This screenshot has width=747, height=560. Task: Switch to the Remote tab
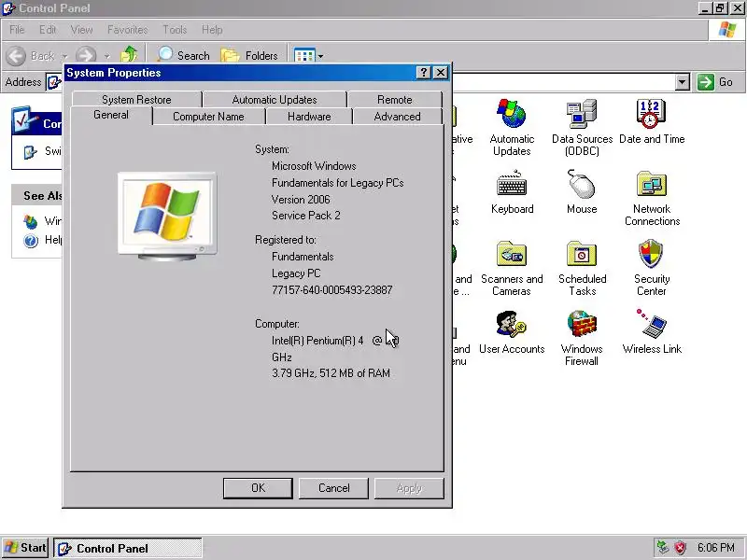(394, 100)
